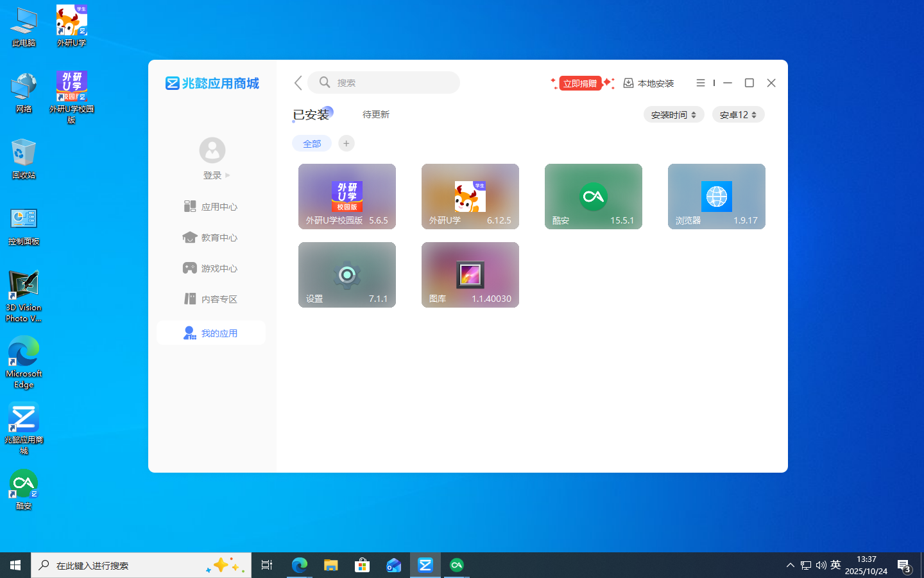Screen dimensions: 924x578
Task: Open the hamburger menu near window controls
Action: [x=700, y=83]
